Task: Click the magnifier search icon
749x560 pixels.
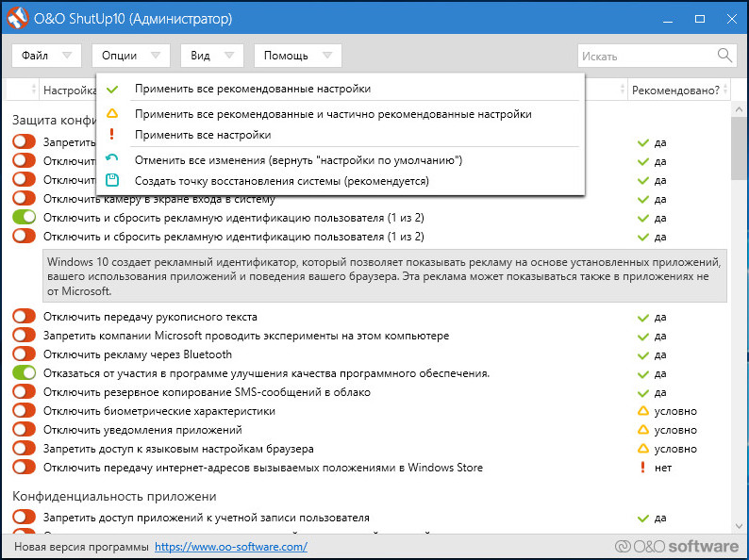Action: pos(724,56)
